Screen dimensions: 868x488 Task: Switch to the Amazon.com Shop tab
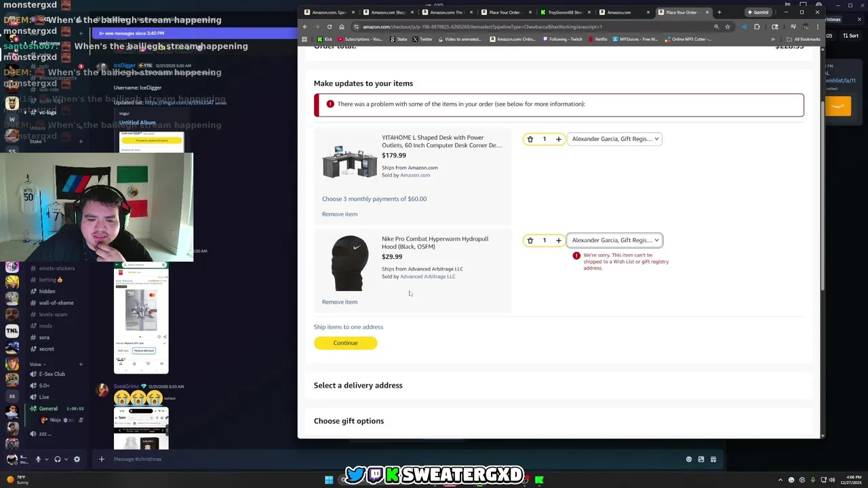click(x=389, y=12)
